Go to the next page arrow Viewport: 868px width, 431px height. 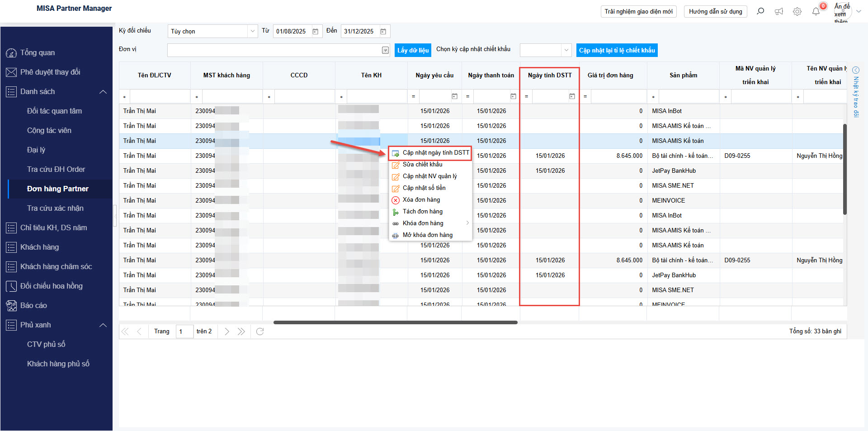click(227, 332)
